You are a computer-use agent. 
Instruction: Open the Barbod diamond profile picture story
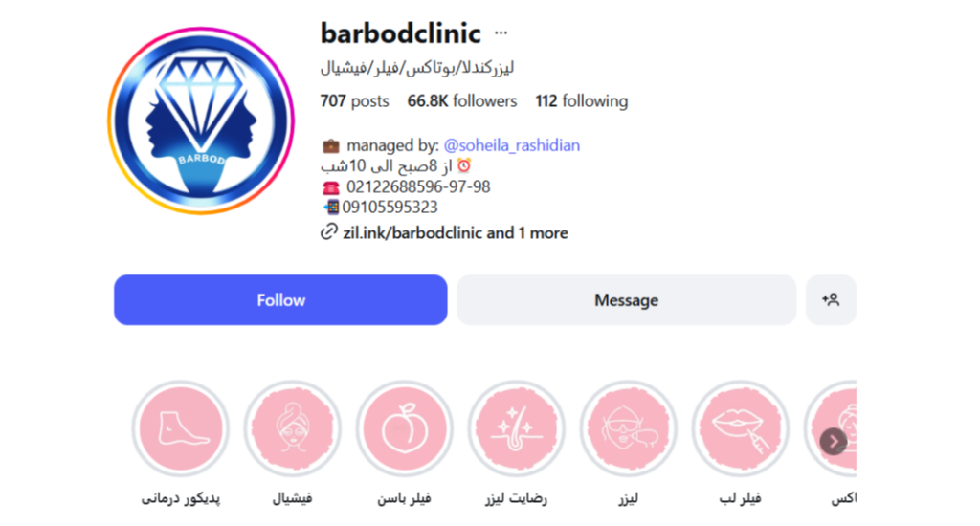tap(201, 121)
